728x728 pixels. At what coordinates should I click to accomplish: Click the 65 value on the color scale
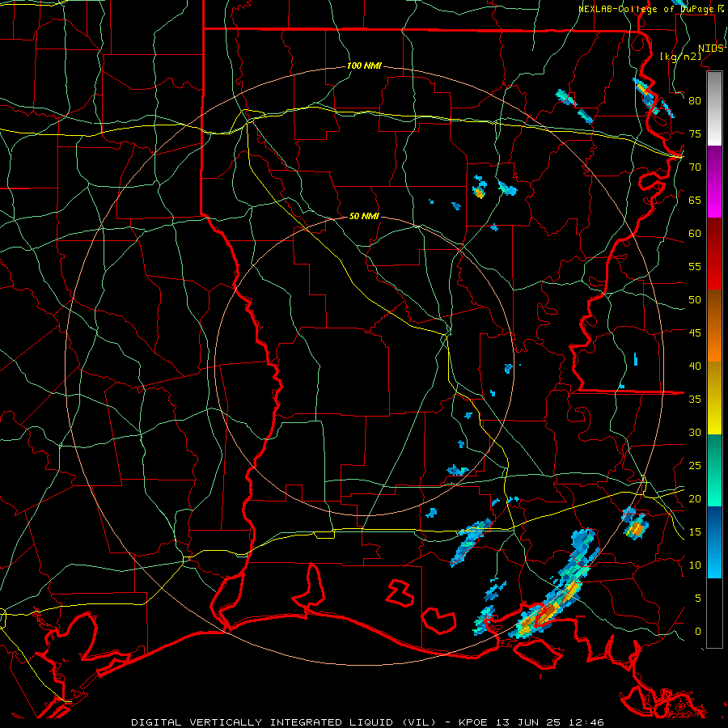[695, 201]
